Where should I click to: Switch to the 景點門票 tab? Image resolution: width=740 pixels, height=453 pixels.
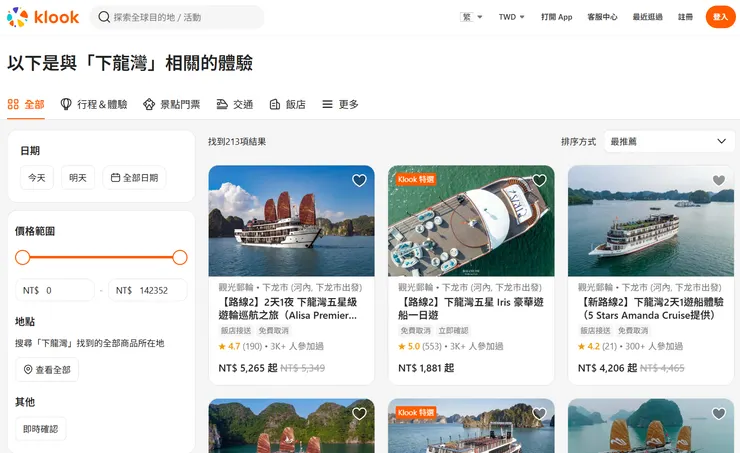(x=172, y=104)
